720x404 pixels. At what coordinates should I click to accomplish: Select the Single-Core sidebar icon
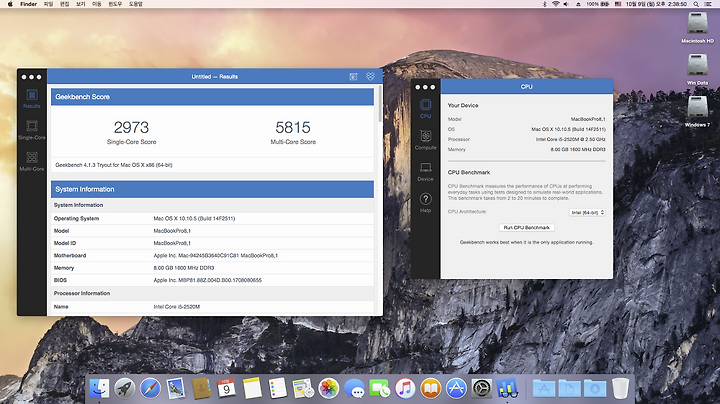pyautogui.click(x=32, y=130)
